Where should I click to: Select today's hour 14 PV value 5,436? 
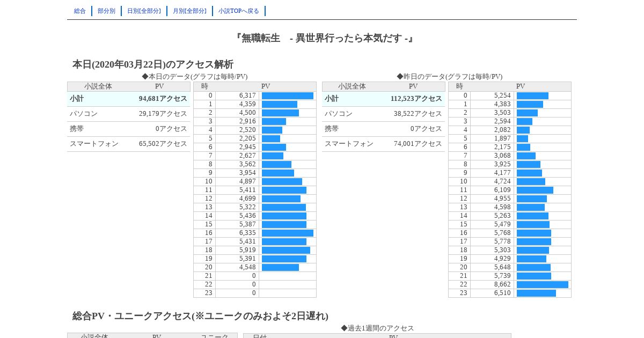coord(247,216)
